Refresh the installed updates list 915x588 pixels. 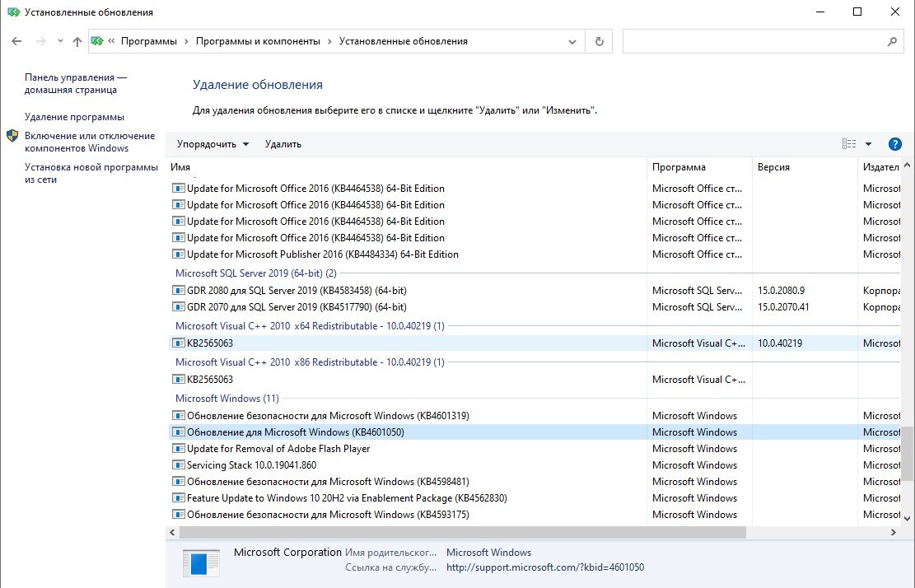599,41
